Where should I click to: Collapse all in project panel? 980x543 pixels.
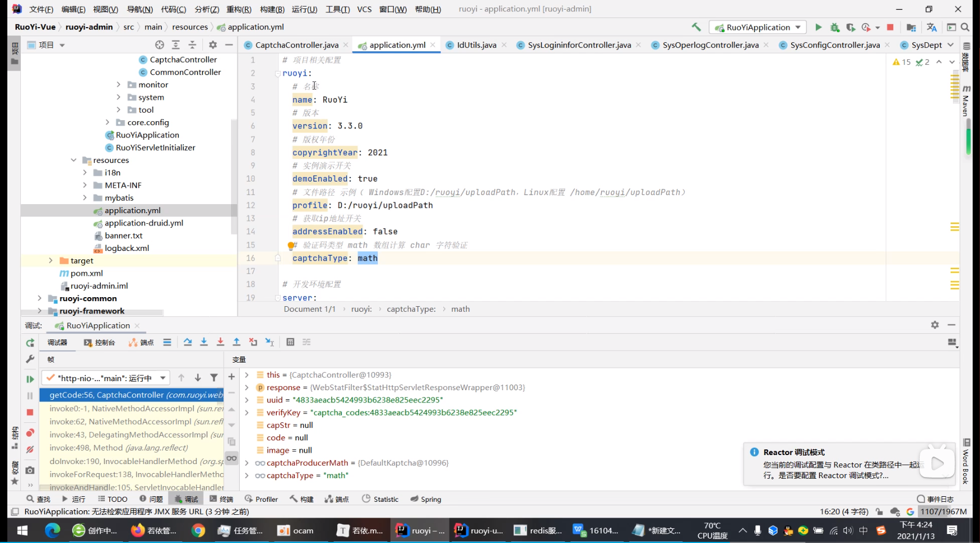click(x=192, y=45)
